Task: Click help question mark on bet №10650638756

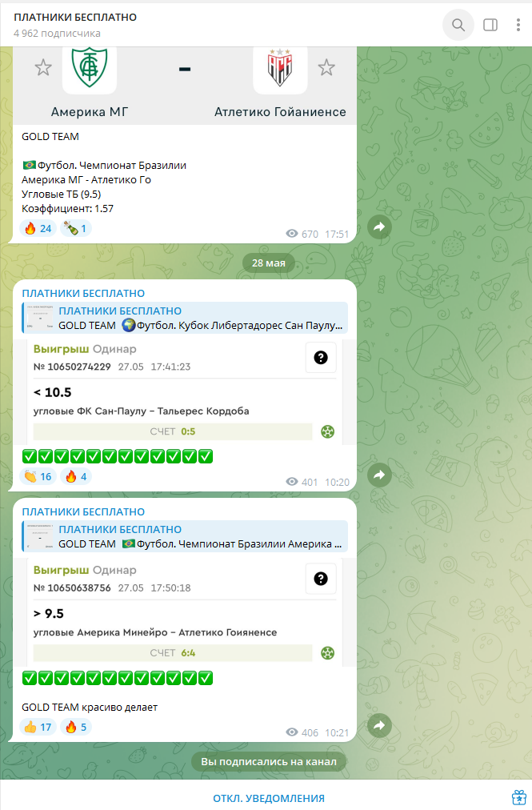Action: pos(321,579)
